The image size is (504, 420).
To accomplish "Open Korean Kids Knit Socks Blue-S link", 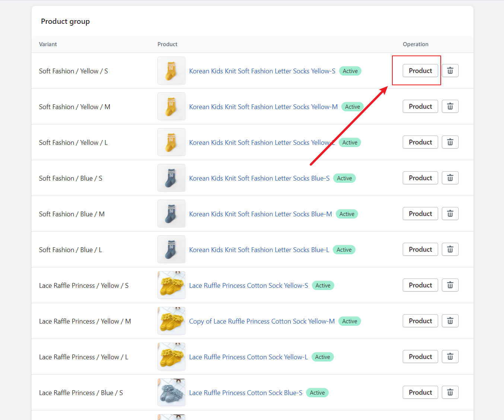I will pos(259,178).
